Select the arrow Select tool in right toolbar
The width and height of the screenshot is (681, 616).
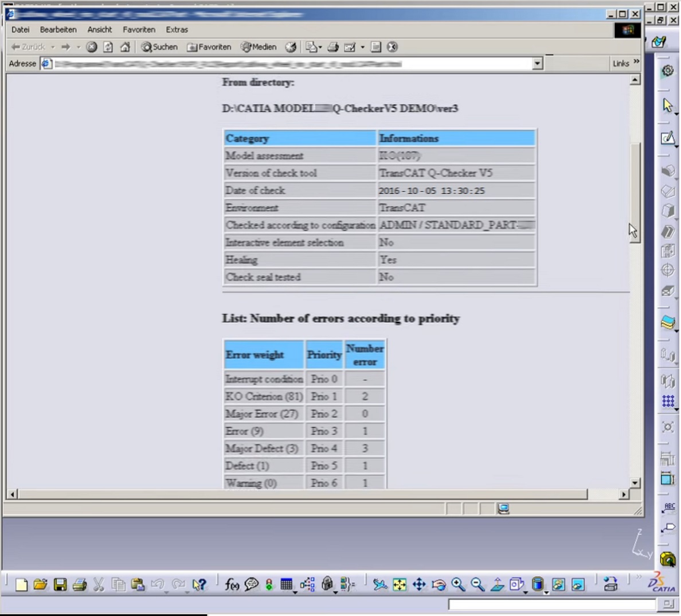point(668,106)
